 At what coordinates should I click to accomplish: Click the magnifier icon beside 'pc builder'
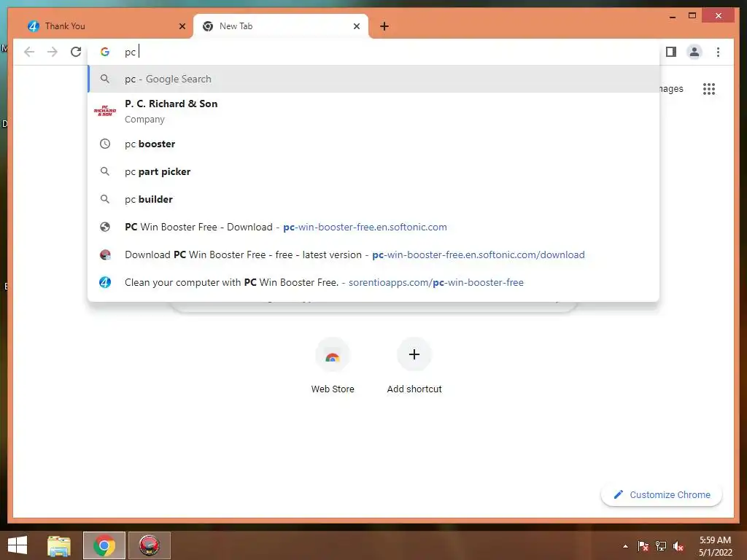pos(105,199)
